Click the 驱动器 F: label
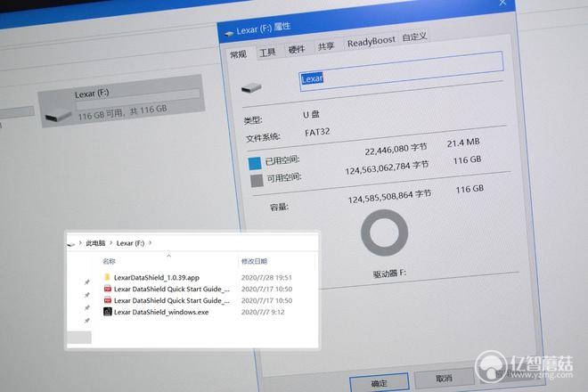 (389, 274)
